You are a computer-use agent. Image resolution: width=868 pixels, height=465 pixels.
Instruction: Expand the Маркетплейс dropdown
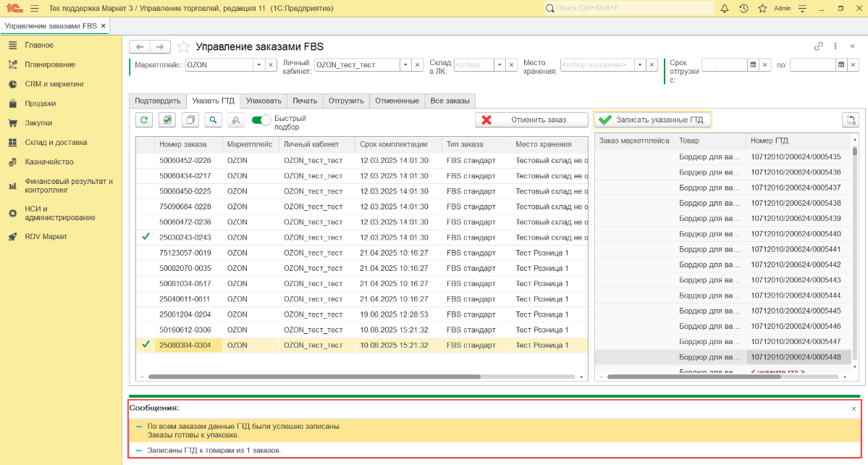coord(259,64)
